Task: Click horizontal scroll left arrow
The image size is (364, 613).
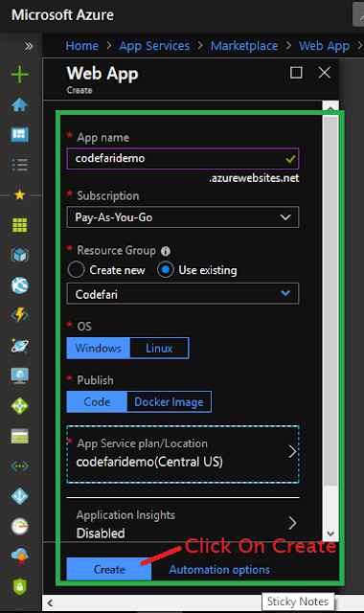Action: click(50, 602)
